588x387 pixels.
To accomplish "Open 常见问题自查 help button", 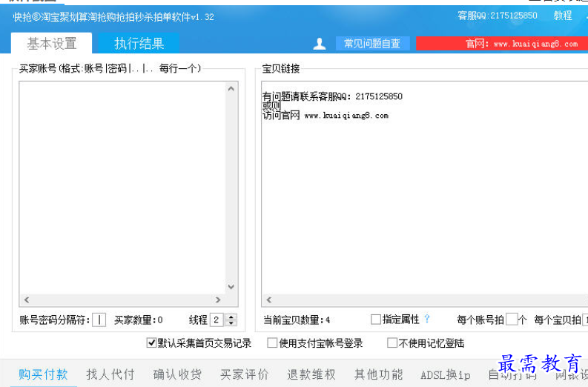I will coord(372,44).
